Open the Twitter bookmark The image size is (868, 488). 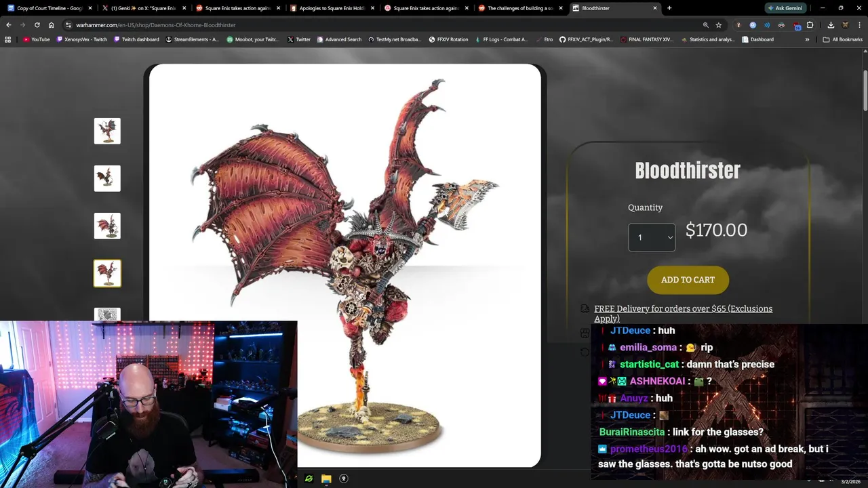click(x=298, y=39)
